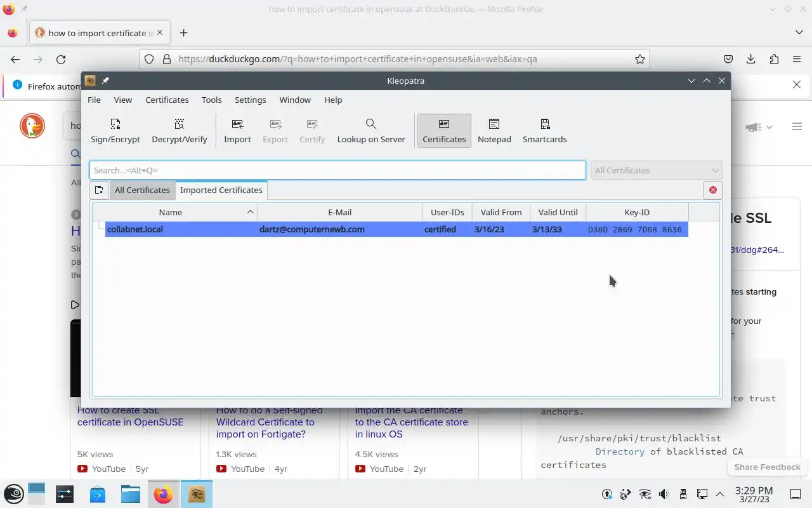812x508 pixels.
Task: Open the Smartcards view
Action: pos(545,131)
